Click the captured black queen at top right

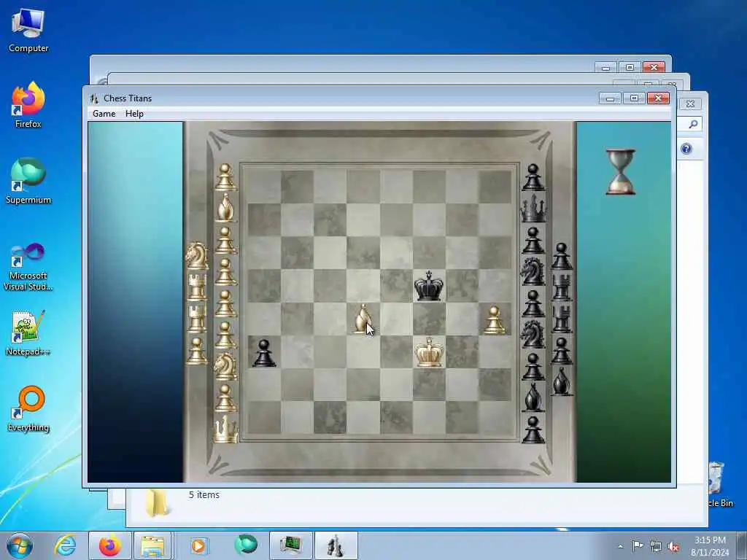(533, 208)
